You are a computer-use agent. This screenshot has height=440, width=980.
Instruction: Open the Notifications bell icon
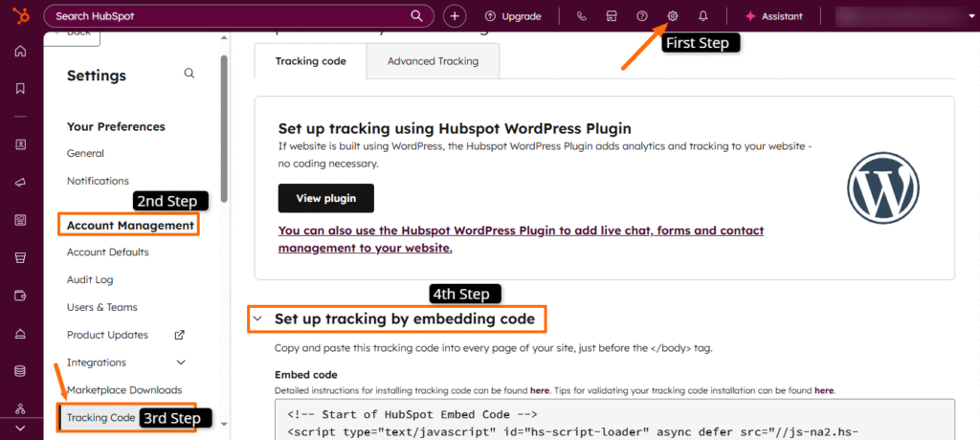coord(703,16)
